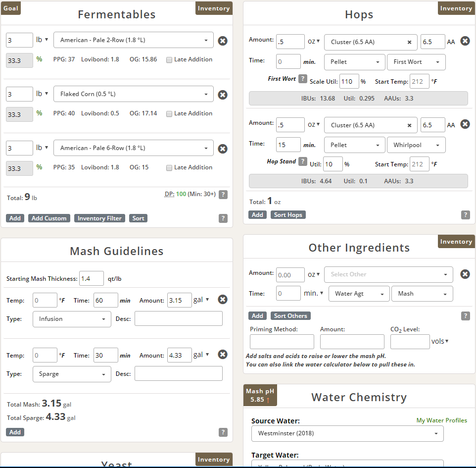Screen dimensions: 476x468
Task: Enable Late Addition for Pale 2-Row
Action: coord(169,60)
